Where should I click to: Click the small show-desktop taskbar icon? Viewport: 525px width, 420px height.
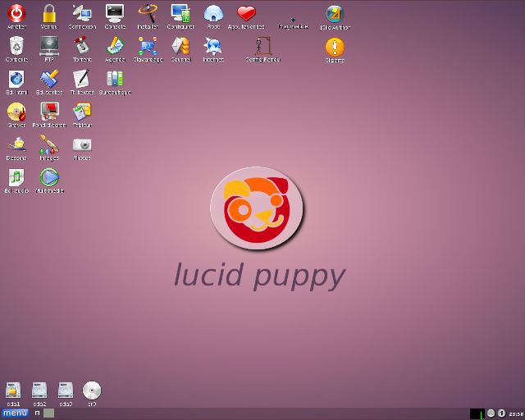click(37, 413)
